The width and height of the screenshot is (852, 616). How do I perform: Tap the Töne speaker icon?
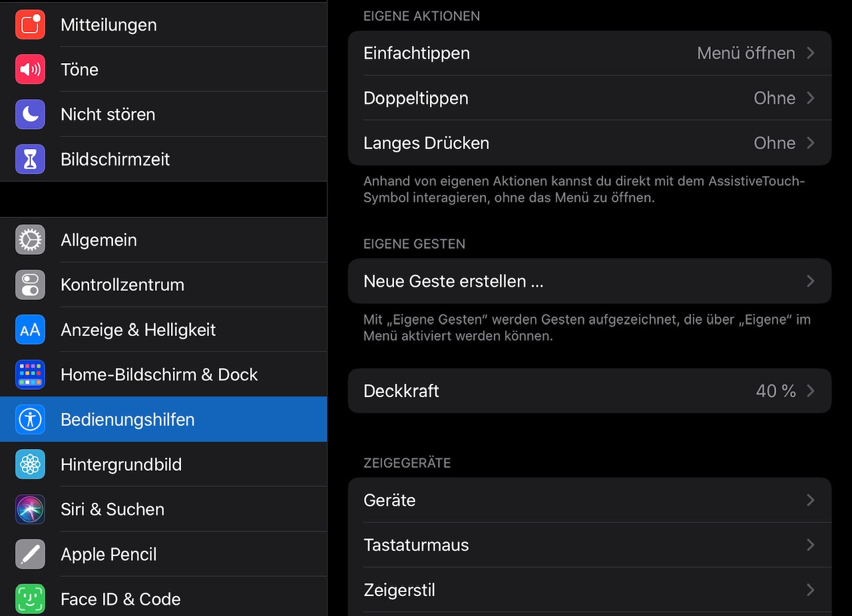click(x=30, y=69)
